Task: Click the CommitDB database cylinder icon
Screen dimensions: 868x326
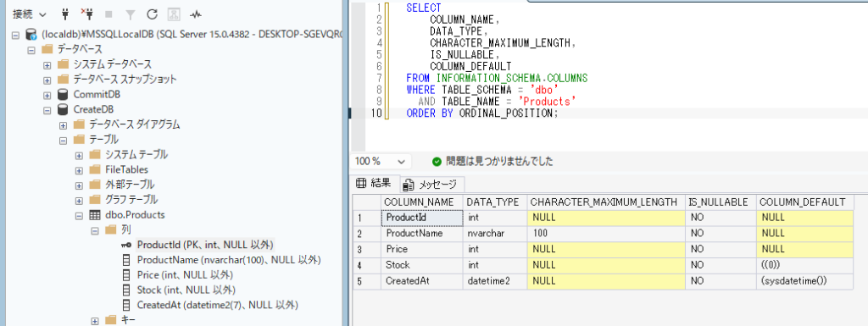Action: click(x=63, y=95)
